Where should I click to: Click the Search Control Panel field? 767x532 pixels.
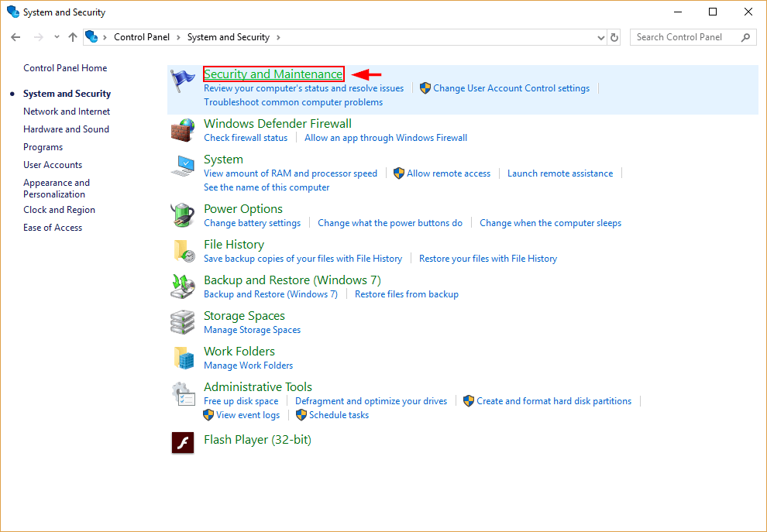tap(693, 37)
